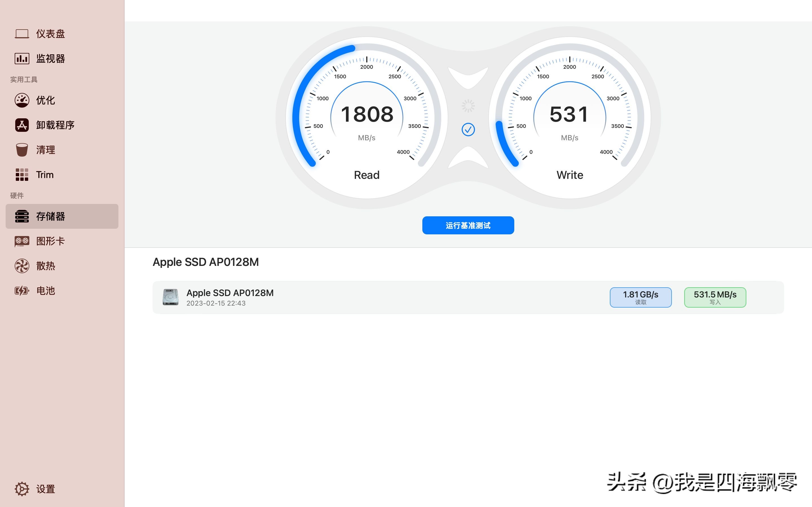Open the 仪表盘 (Dashboard) panel
Screen dimensions: 812x507
coord(50,34)
